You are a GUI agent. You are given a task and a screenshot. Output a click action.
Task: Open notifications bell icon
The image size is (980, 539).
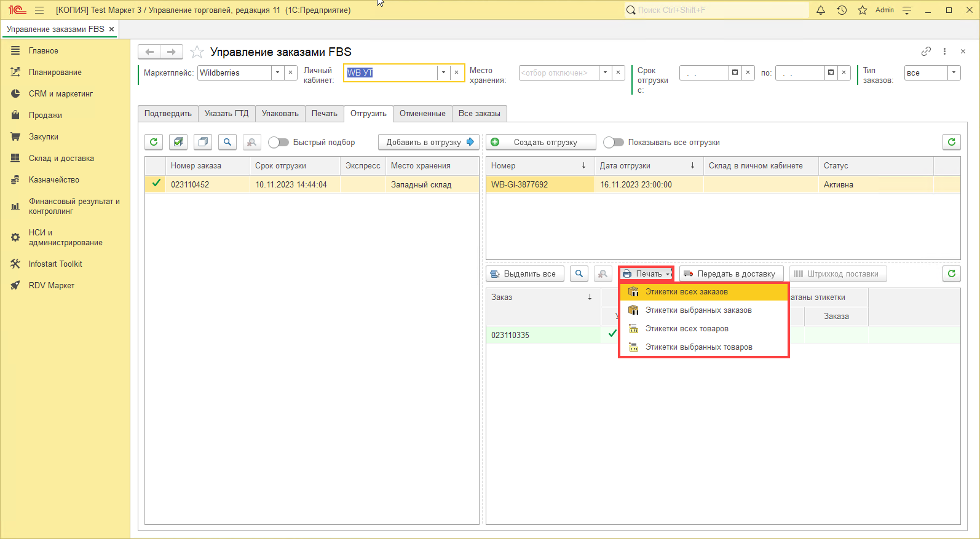click(821, 10)
